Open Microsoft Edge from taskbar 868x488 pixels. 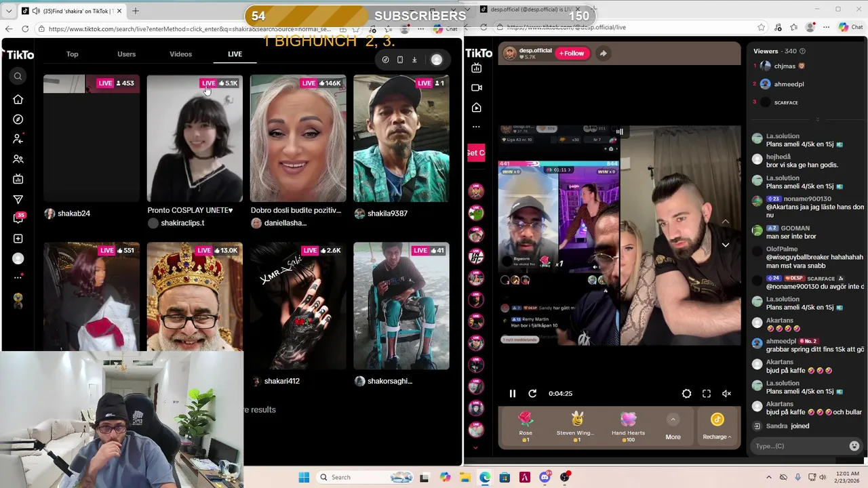click(485, 477)
